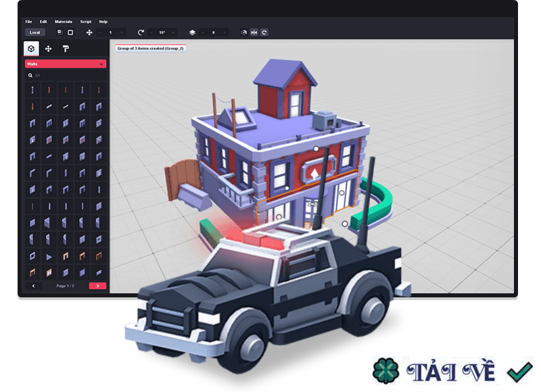The image size is (541, 392).
Task: Click the search field with magnifier
Action: coord(66,75)
